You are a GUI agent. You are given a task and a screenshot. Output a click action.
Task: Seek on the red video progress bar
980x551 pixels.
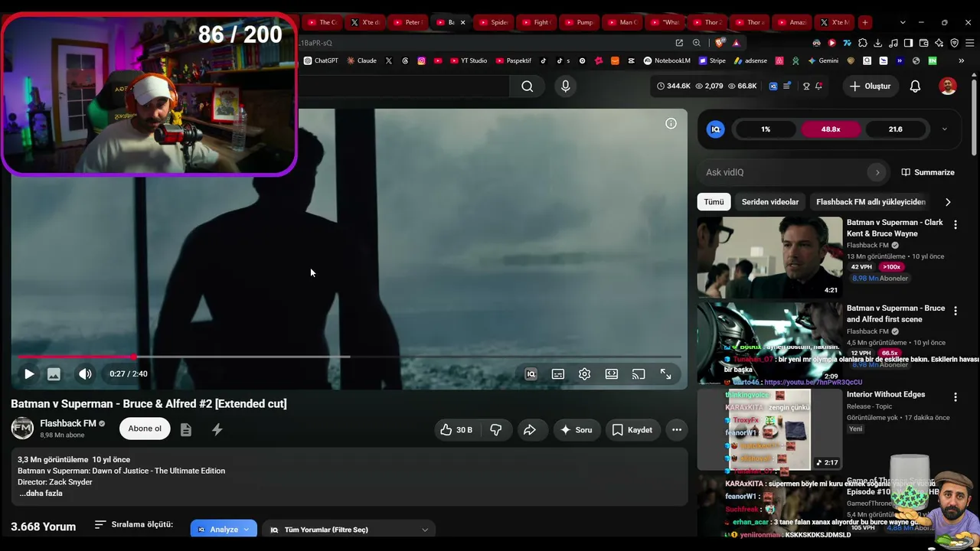pyautogui.click(x=349, y=357)
